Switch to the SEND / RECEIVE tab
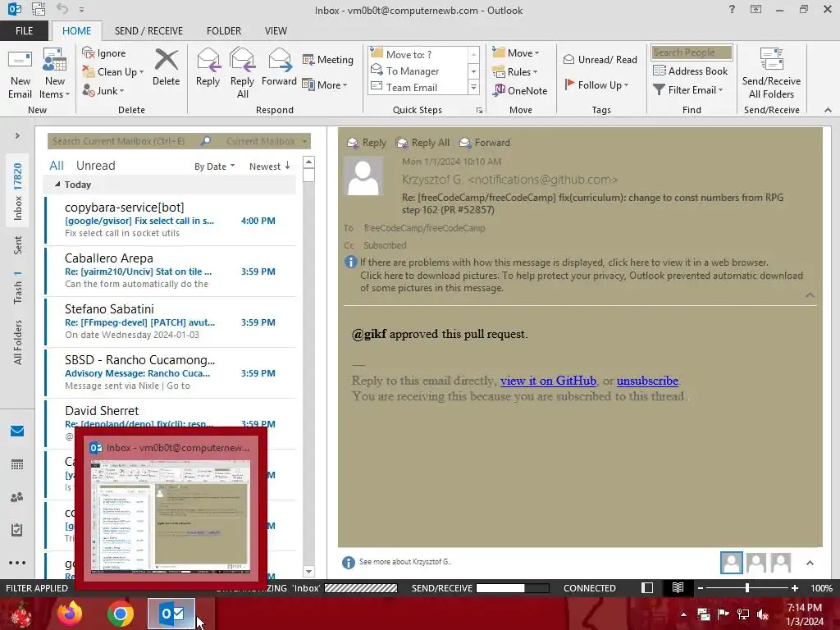 [148, 31]
